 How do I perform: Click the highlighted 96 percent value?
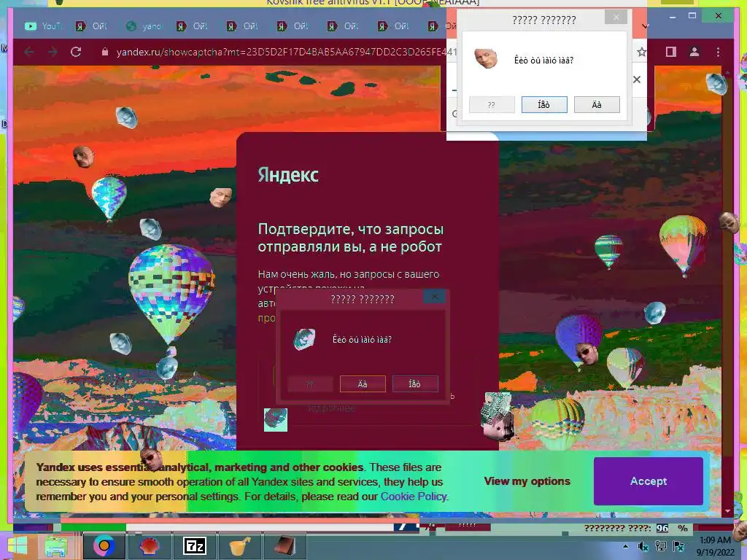[x=662, y=528]
